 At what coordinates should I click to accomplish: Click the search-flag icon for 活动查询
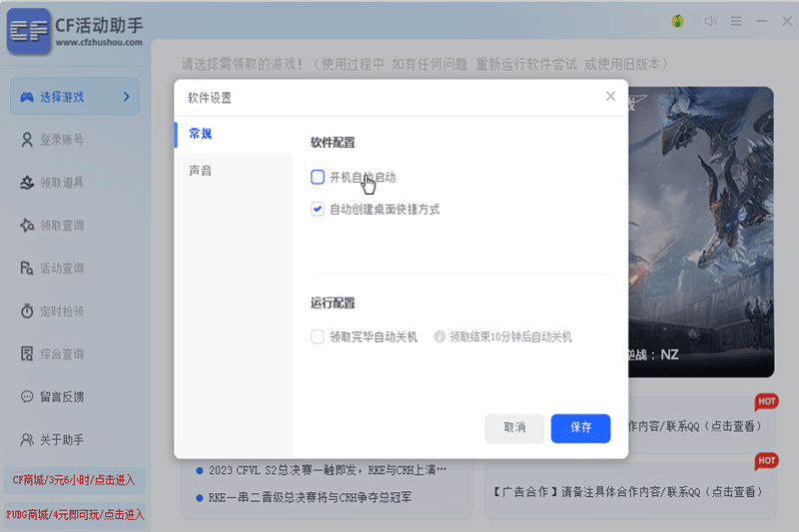tap(27, 267)
